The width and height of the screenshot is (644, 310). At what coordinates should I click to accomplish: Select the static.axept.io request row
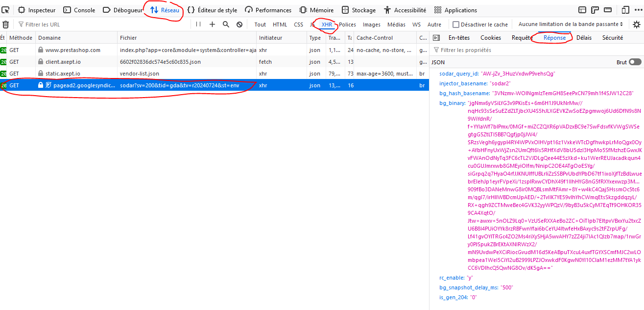click(x=215, y=74)
